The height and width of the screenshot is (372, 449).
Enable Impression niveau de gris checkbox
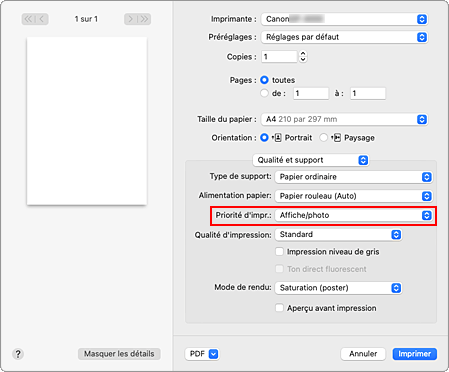pyautogui.click(x=279, y=251)
